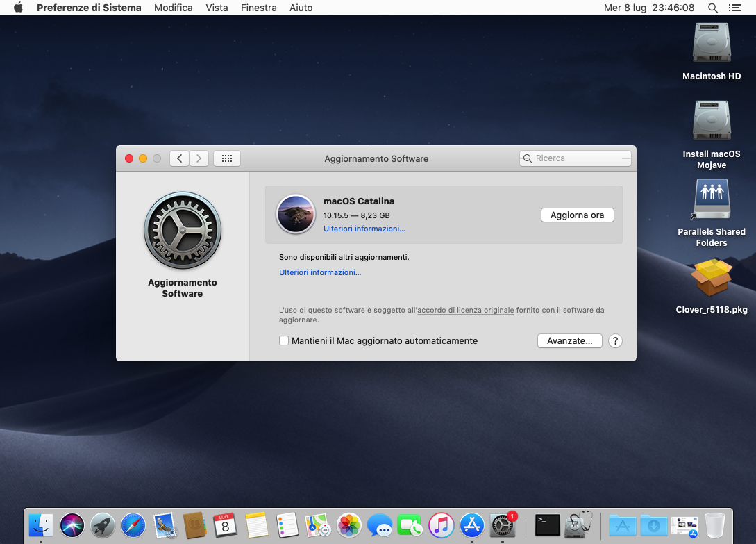Viewport: 756px width, 544px height.
Task: Open the Finestra menu
Action: tap(258, 8)
